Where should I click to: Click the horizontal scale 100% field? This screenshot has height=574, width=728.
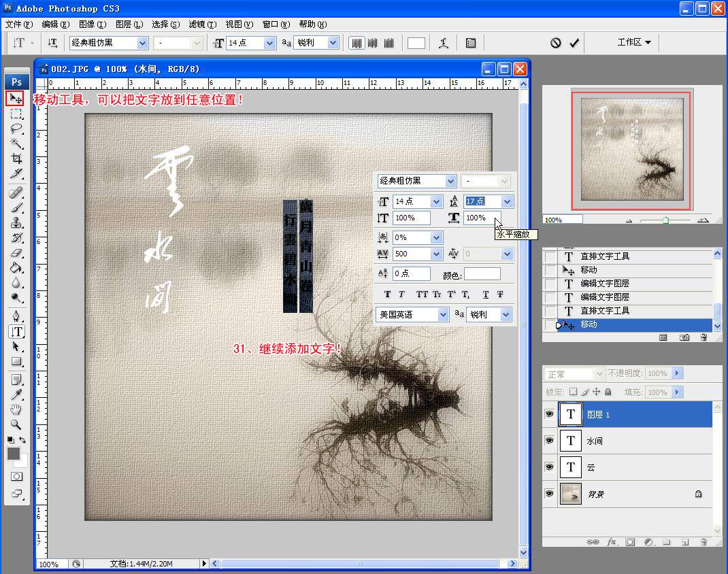pyautogui.click(x=482, y=218)
